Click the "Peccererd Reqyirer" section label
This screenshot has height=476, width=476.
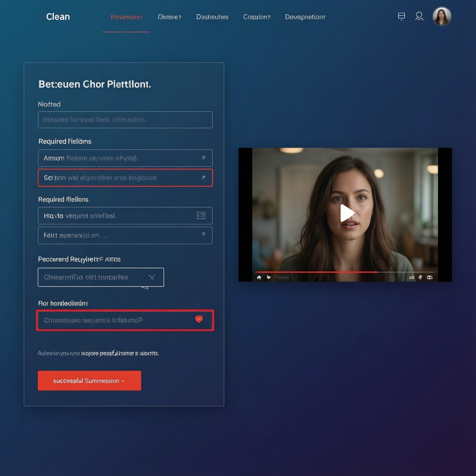coord(79,259)
